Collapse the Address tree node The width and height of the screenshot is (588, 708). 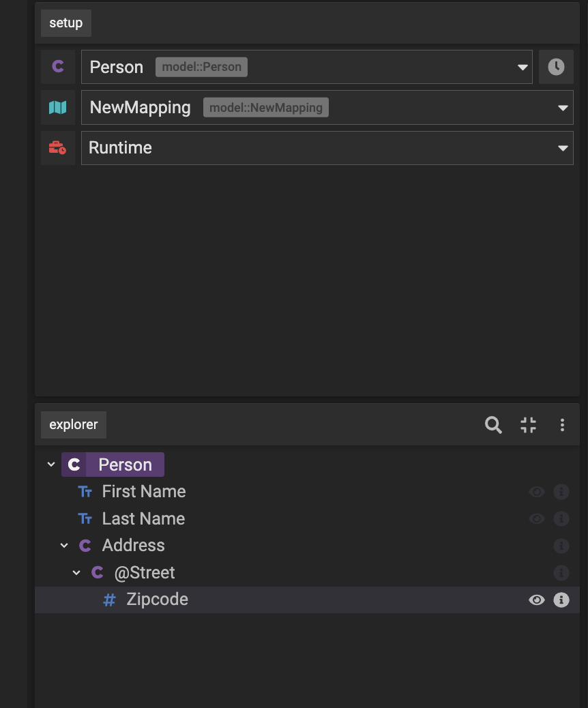(x=64, y=546)
